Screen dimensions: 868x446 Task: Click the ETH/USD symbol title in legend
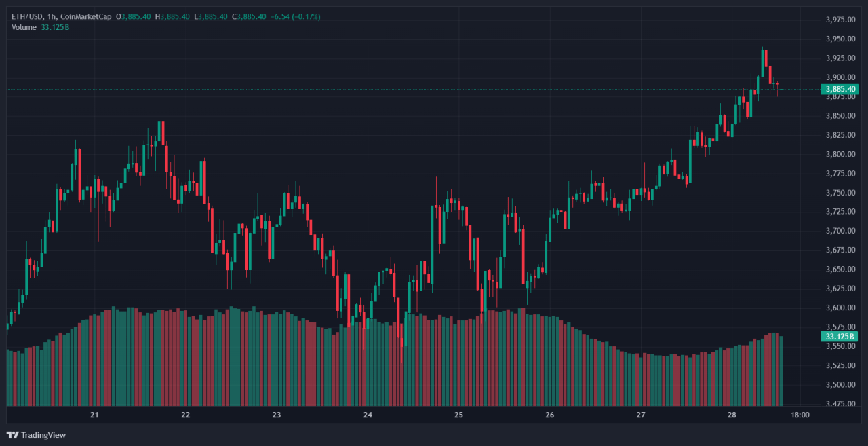tap(27, 16)
